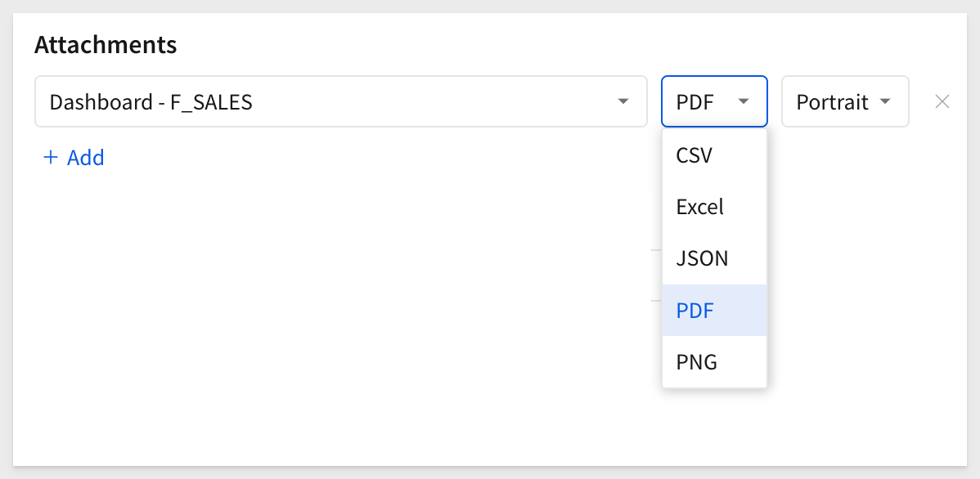Click the 'Dashboard - F_SALES' text label
This screenshot has height=479, width=980.
(x=151, y=102)
